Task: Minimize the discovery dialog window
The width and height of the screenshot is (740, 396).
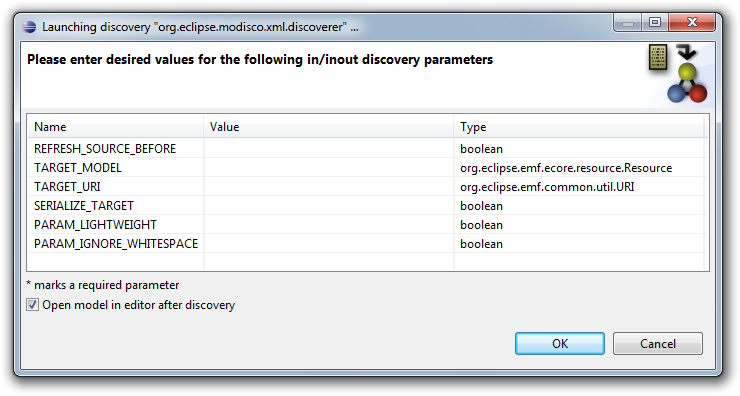Action: pyautogui.click(x=627, y=22)
